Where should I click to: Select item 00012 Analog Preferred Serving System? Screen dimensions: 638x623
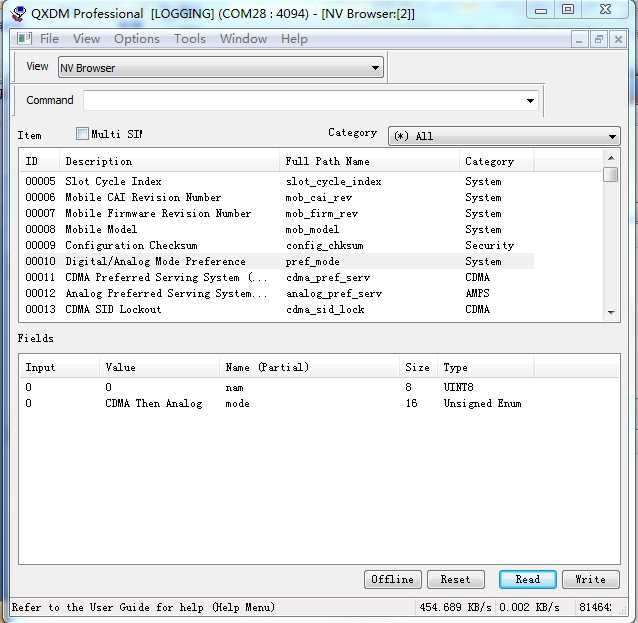[277, 293]
